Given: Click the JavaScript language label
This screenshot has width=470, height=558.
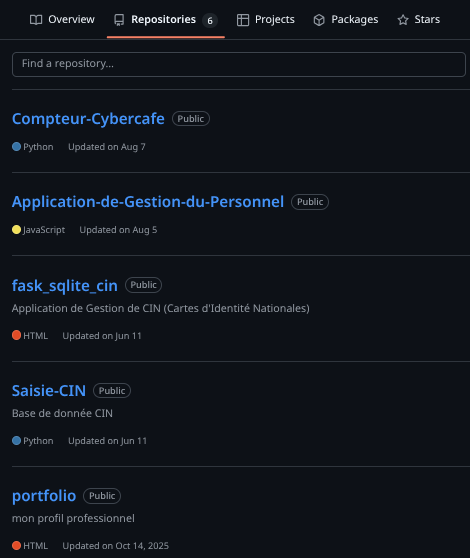Looking at the screenshot, I should tap(44, 230).
